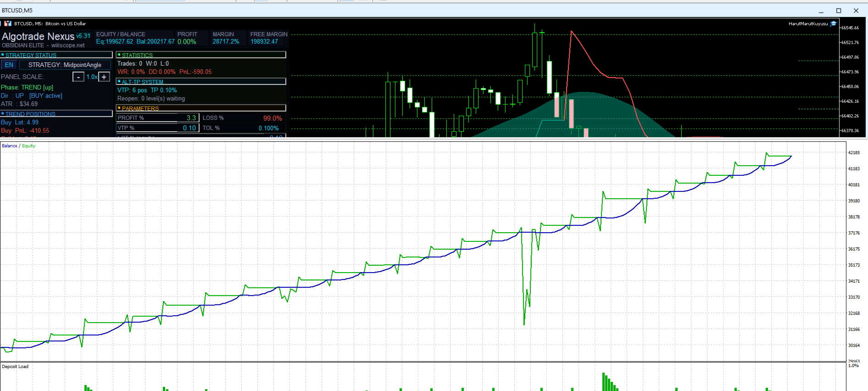Click the HarutMarutKuyusu account name

(808, 24)
